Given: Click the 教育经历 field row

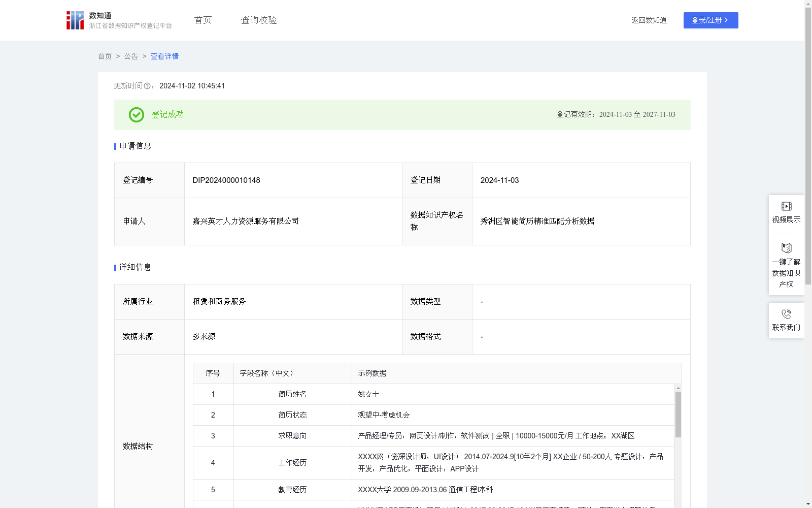Looking at the screenshot, I should point(433,490).
